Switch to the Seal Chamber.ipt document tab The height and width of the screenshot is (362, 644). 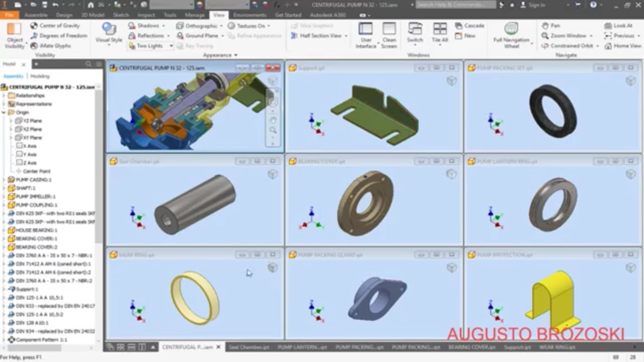(249, 347)
